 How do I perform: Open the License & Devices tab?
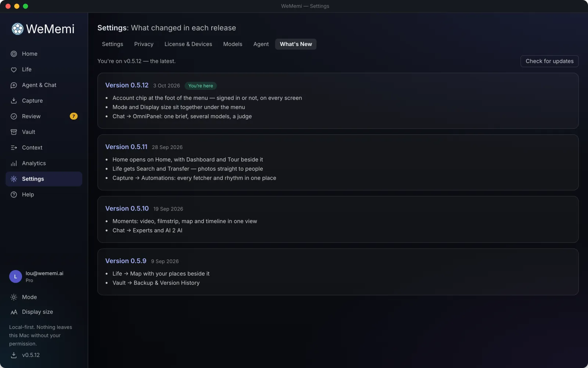[188, 44]
